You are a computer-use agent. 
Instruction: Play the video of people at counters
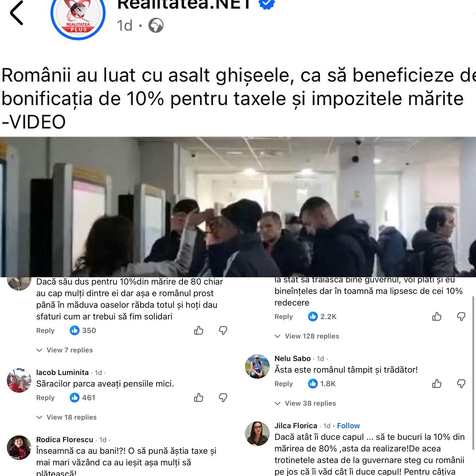(x=238, y=207)
